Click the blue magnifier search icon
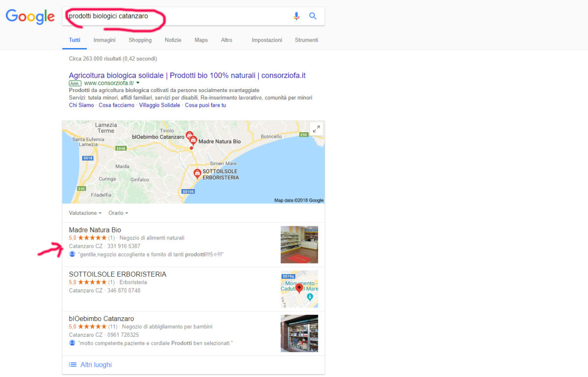The image size is (588, 377). (313, 16)
